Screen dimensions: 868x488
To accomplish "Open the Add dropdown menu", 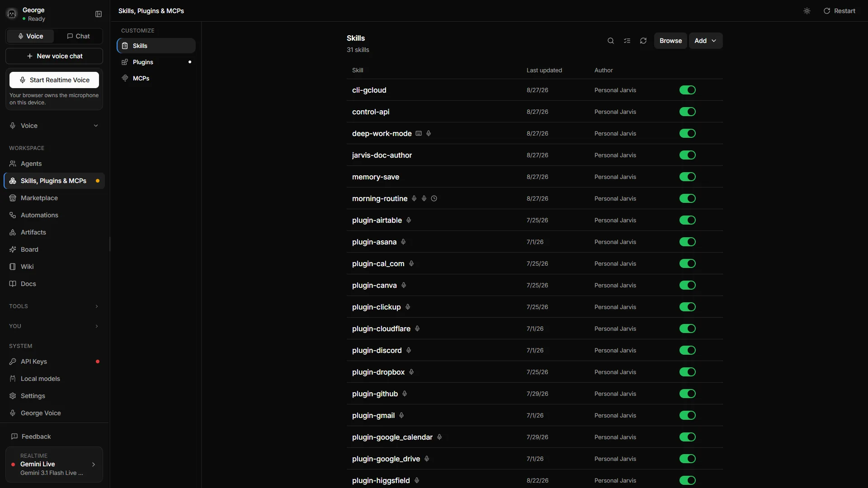I will [705, 41].
